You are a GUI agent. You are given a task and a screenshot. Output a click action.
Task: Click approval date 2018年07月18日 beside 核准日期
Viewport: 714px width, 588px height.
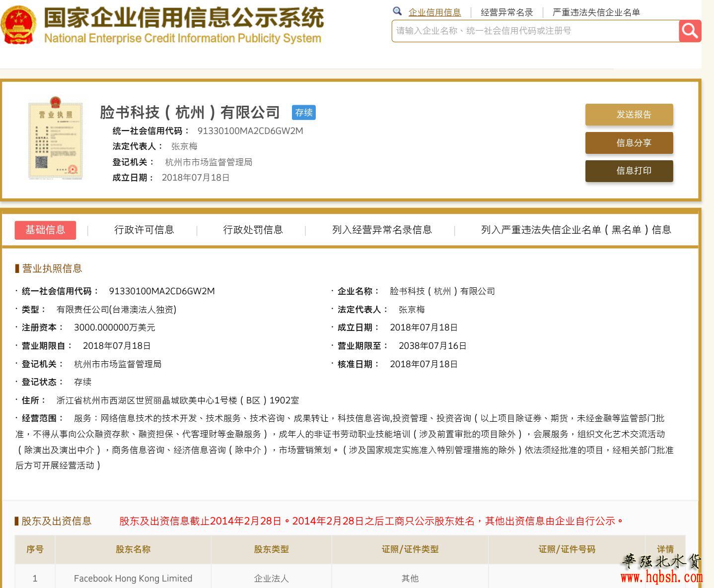point(424,364)
